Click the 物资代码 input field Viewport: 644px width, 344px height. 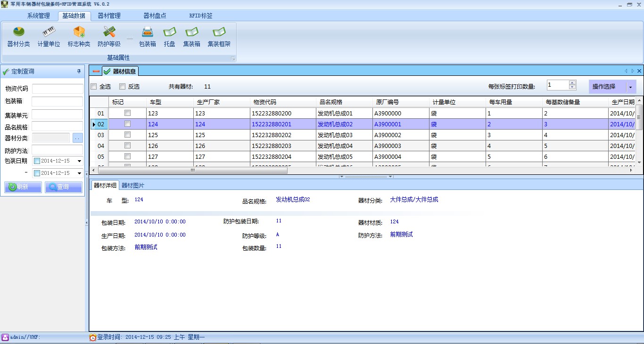tap(57, 89)
